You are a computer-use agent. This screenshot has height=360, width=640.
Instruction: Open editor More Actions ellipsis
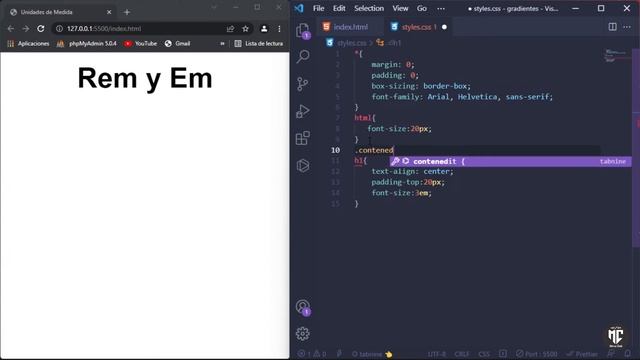pyautogui.click(x=627, y=27)
